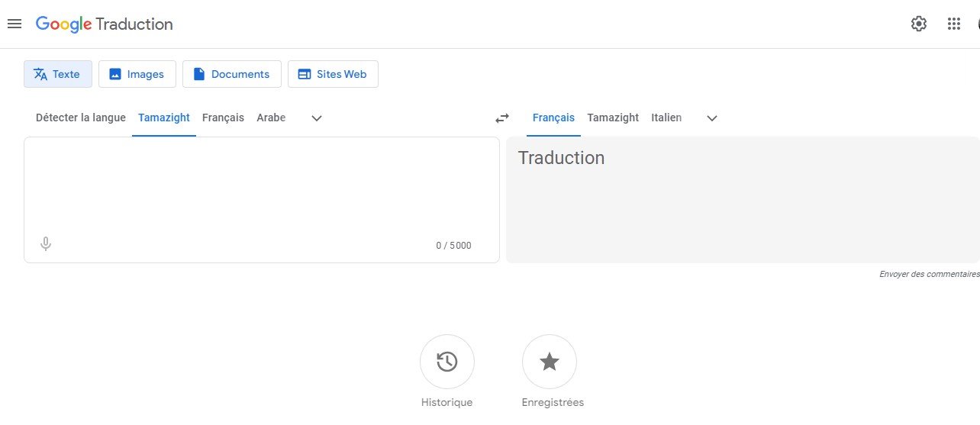Activate microphone voice input
980x425 pixels.
click(x=46, y=244)
